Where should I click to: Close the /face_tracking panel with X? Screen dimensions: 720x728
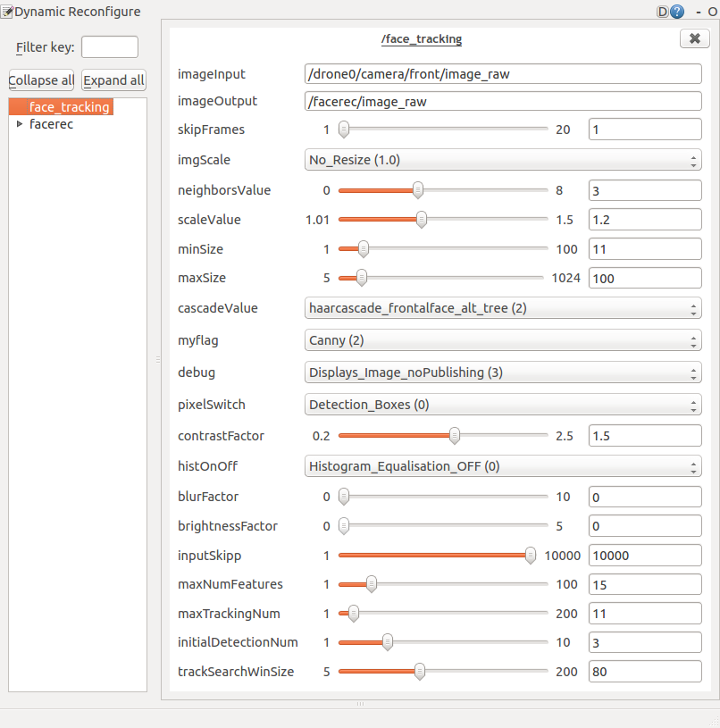click(x=694, y=38)
